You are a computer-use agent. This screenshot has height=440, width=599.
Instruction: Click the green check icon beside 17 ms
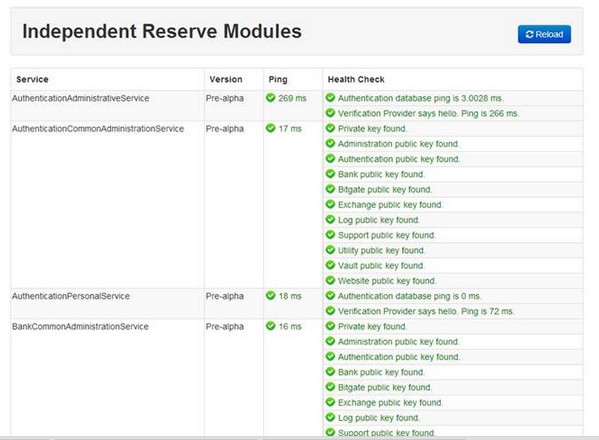click(x=270, y=128)
